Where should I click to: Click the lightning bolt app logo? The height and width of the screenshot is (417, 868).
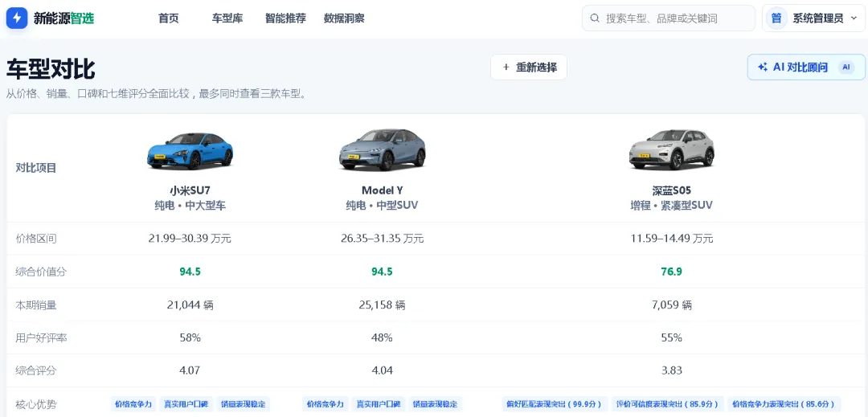17,18
